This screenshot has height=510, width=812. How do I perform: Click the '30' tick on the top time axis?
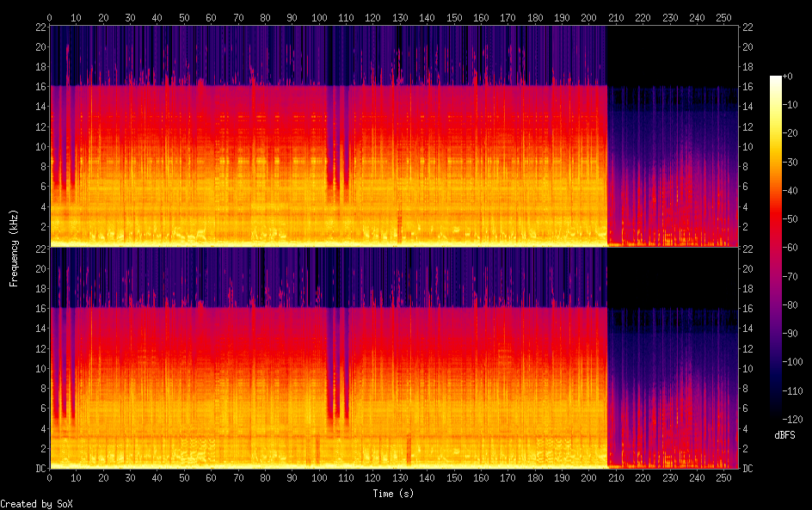[x=130, y=17]
